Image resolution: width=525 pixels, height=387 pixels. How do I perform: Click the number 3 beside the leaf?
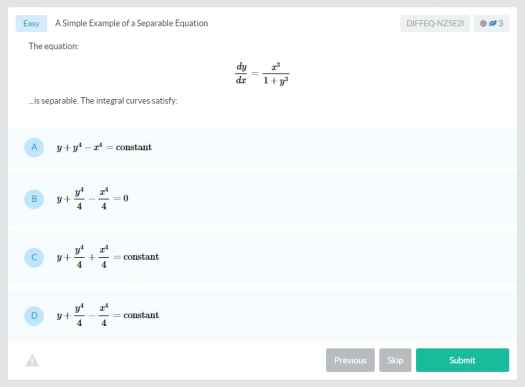pos(501,23)
